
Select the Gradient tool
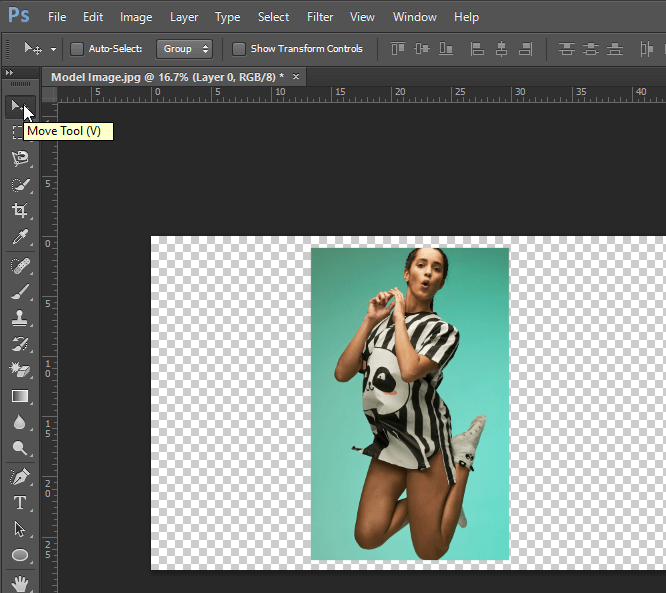coord(19,396)
